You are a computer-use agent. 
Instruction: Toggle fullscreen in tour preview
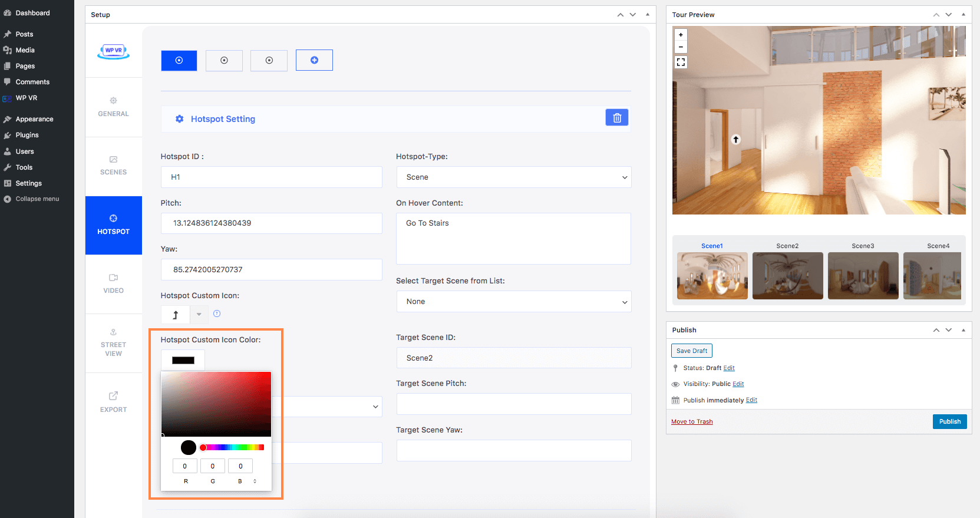681,62
